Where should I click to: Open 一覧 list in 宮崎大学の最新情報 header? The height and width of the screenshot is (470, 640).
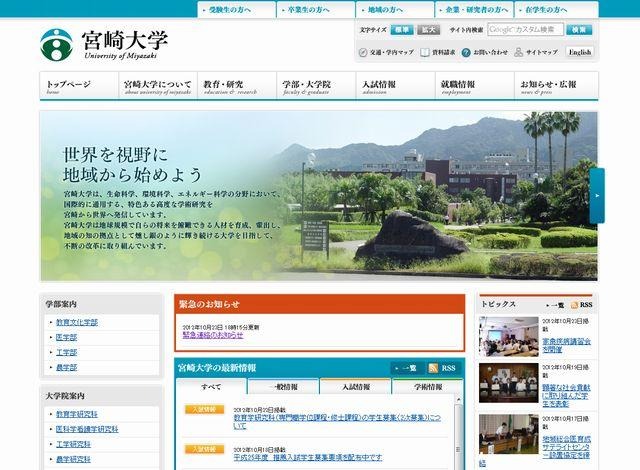(x=407, y=368)
